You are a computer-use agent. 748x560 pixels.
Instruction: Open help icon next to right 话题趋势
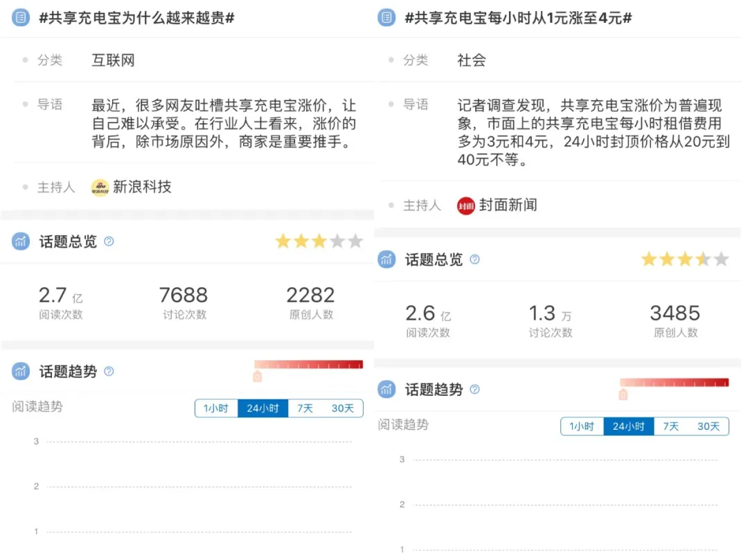coord(474,390)
